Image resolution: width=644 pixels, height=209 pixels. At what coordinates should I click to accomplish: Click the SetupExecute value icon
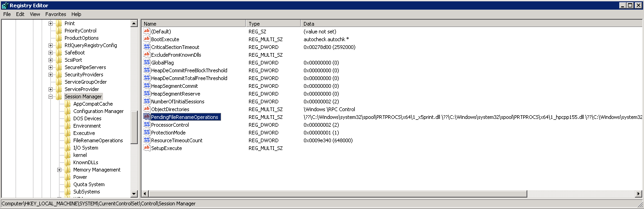pos(147,148)
